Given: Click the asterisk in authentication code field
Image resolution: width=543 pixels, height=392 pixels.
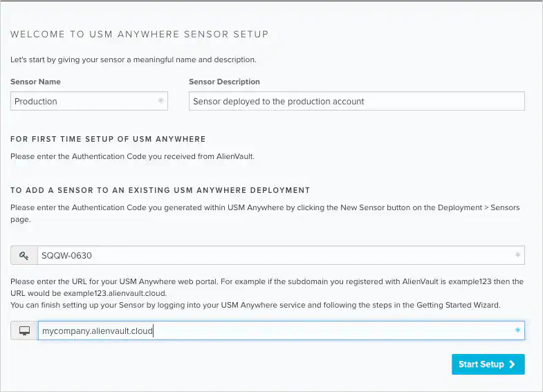Looking at the screenshot, I should click(517, 255).
